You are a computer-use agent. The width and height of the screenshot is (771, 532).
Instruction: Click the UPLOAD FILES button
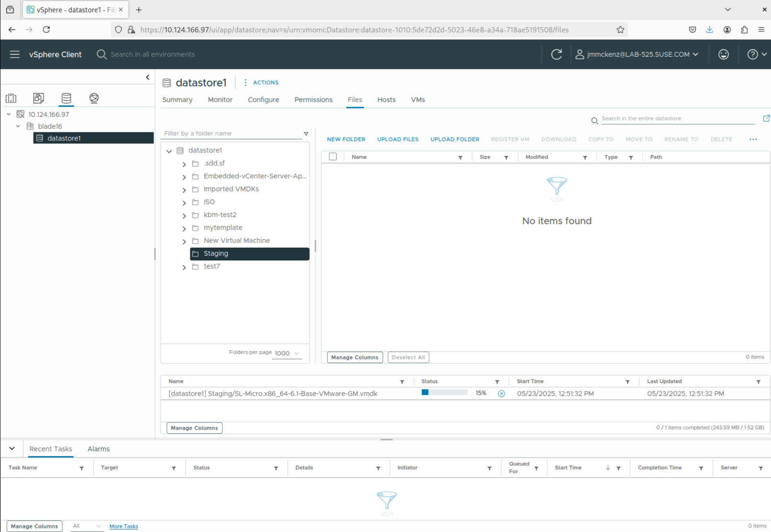click(397, 139)
